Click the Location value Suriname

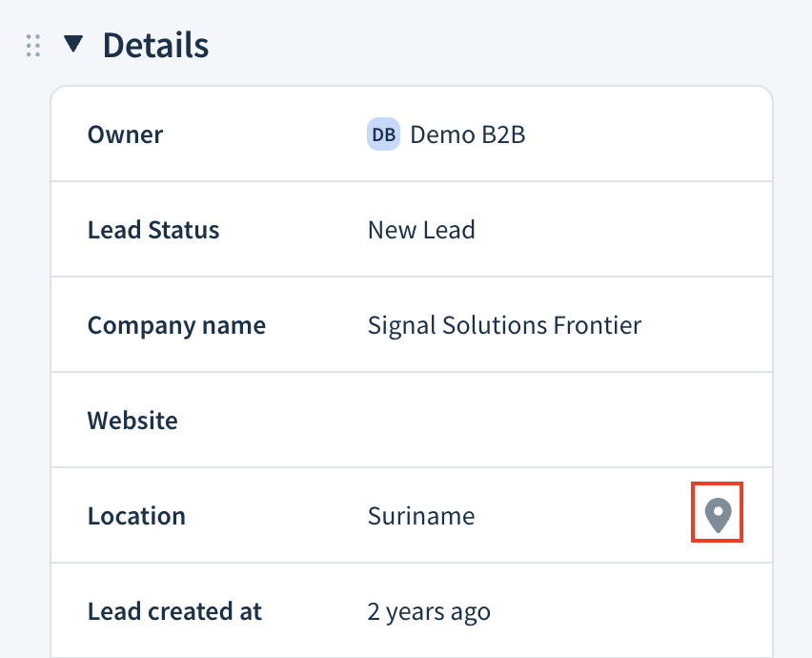[421, 516]
